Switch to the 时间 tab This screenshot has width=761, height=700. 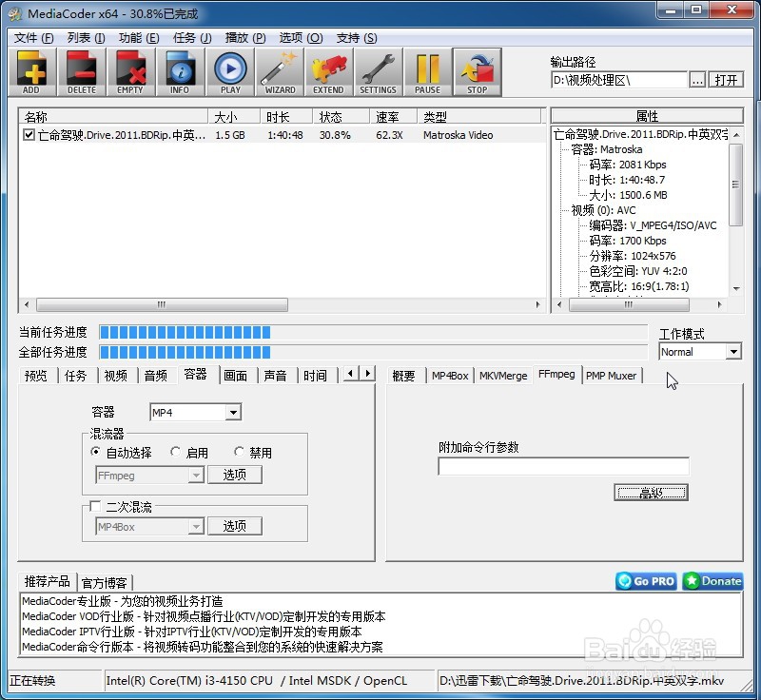(315, 376)
